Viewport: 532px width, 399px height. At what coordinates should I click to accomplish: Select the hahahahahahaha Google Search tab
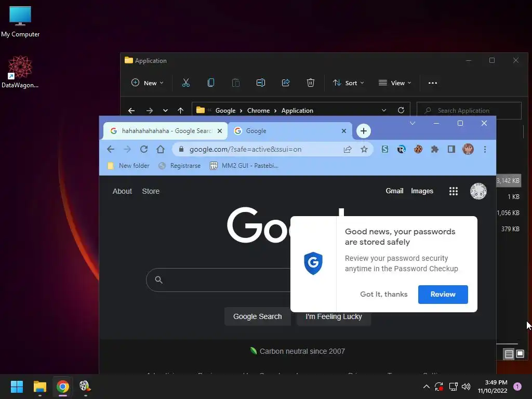coord(165,131)
